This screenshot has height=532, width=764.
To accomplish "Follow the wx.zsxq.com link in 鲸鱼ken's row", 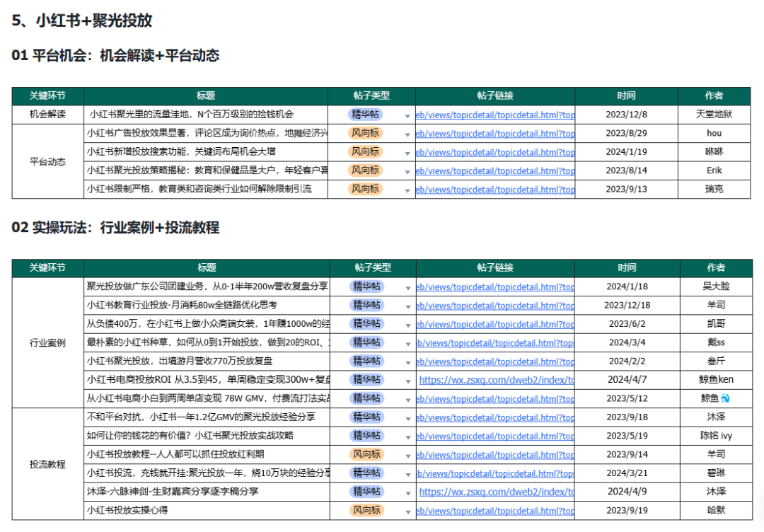I will point(495,380).
